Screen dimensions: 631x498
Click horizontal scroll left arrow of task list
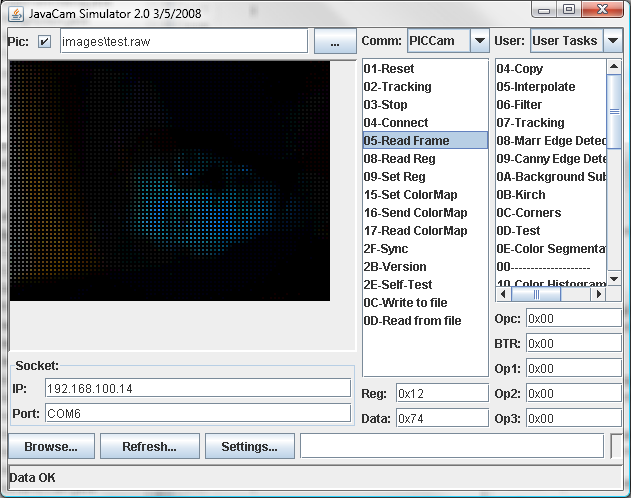point(503,294)
